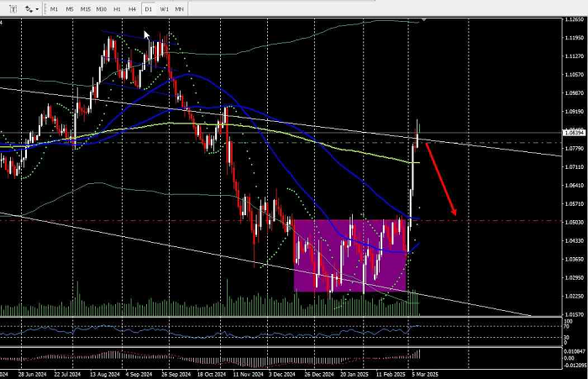588x379 pixels.
Task: Click the 26 Dec 2024 date label
Action: coord(319,375)
